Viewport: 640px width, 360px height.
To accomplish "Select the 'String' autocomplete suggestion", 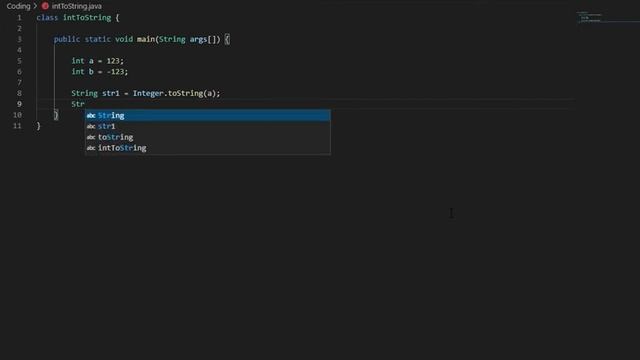I will coord(207,116).
